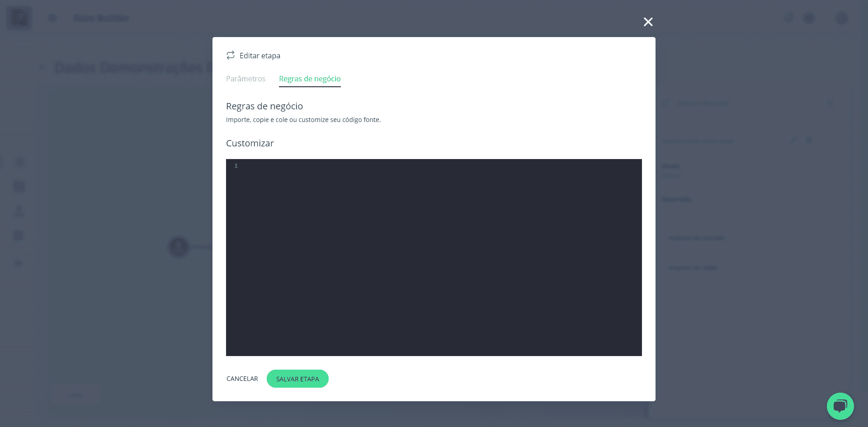This screenshot has height=427, width=868.
Task: Click line number 1 in the editor gutter
Action: coord(236,166)
